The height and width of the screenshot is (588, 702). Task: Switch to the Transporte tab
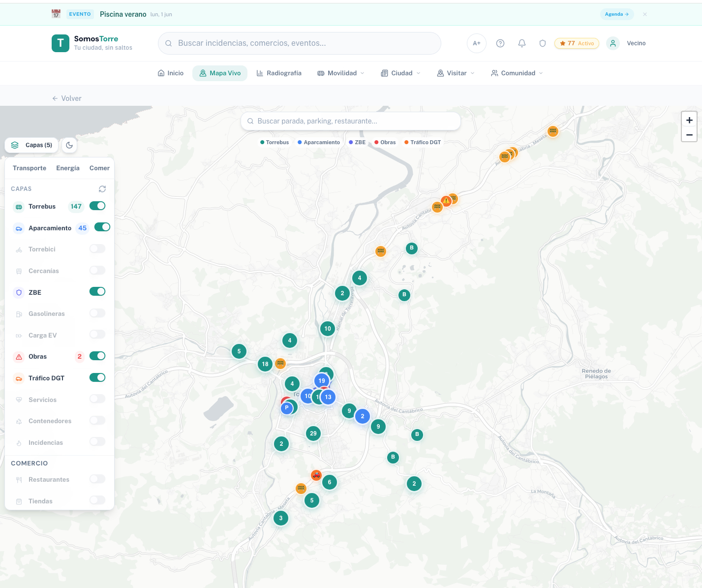click(30, 168)
